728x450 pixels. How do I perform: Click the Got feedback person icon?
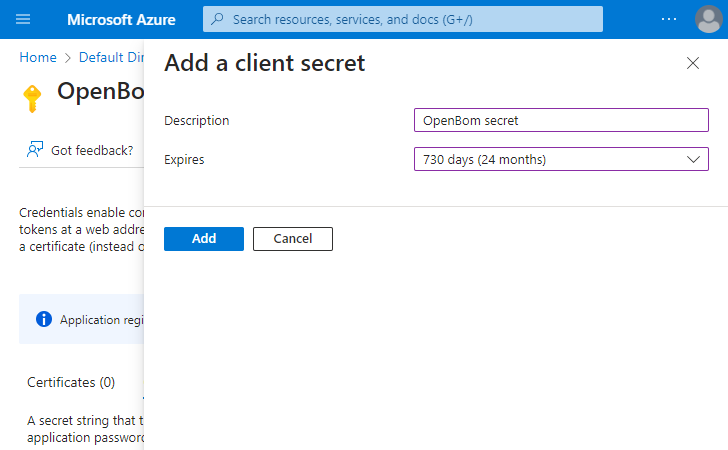tap(35, 150)
